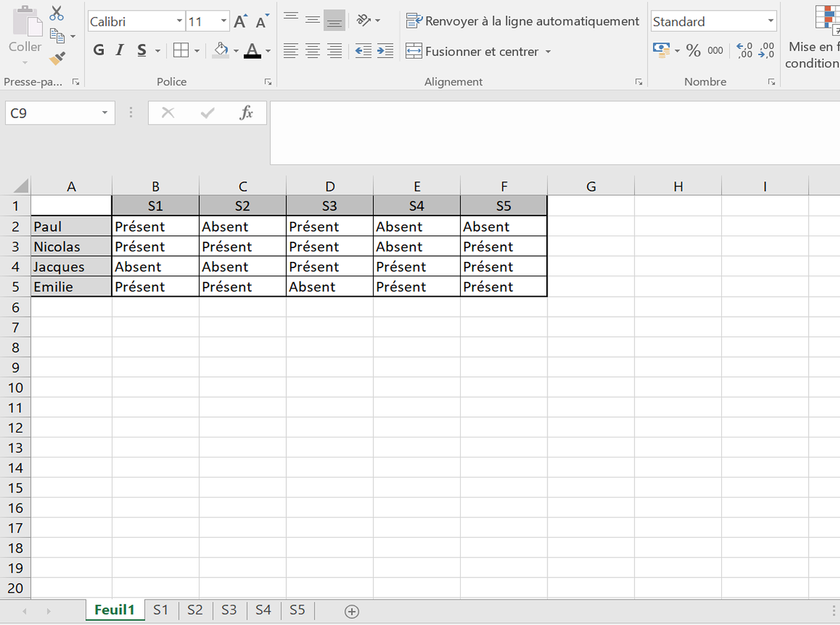Apply italic formatting with the I icon

[119, 51]
